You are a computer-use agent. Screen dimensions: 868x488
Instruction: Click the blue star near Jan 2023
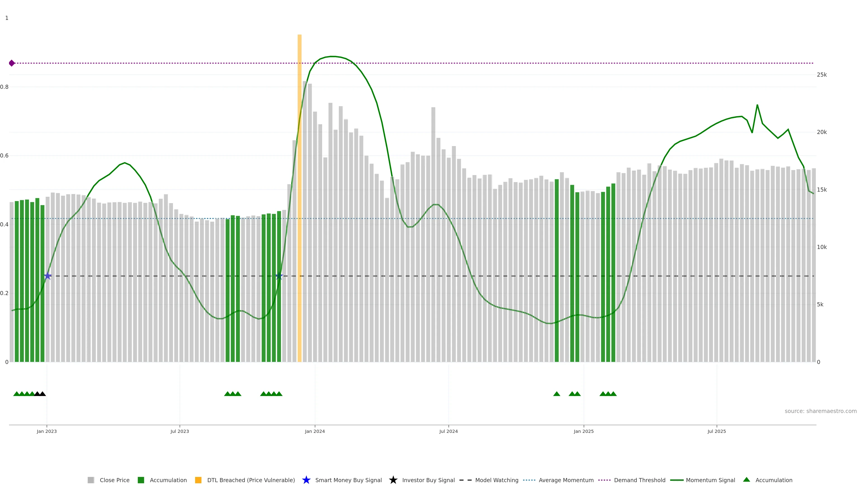[x=48, y=276]
